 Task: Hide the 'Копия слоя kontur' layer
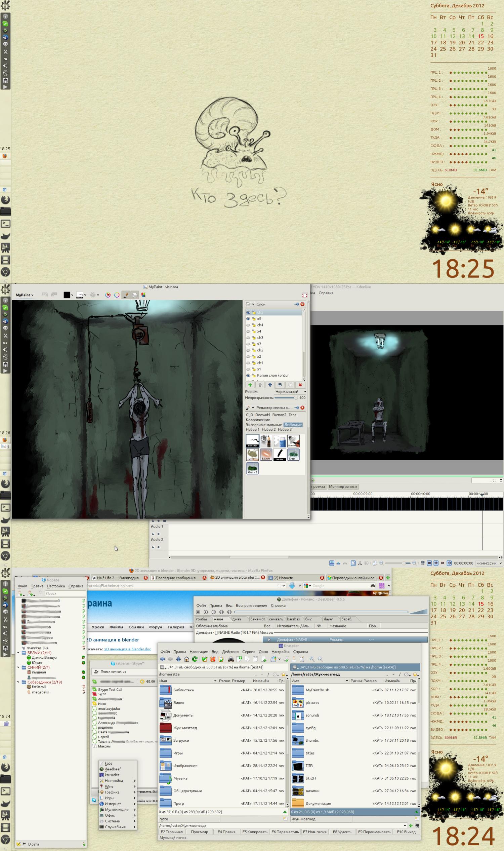click(248, 375)
